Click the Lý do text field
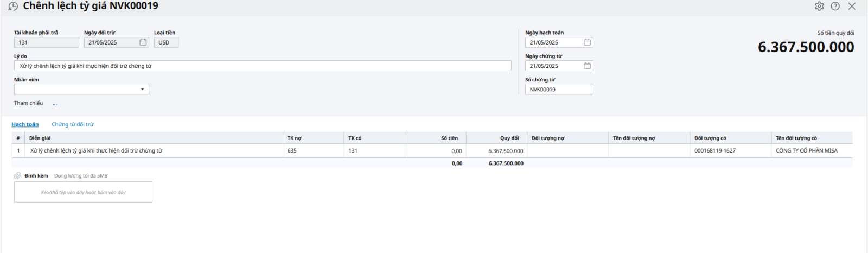Screen dimensions: 868x253 pos(263,66)
